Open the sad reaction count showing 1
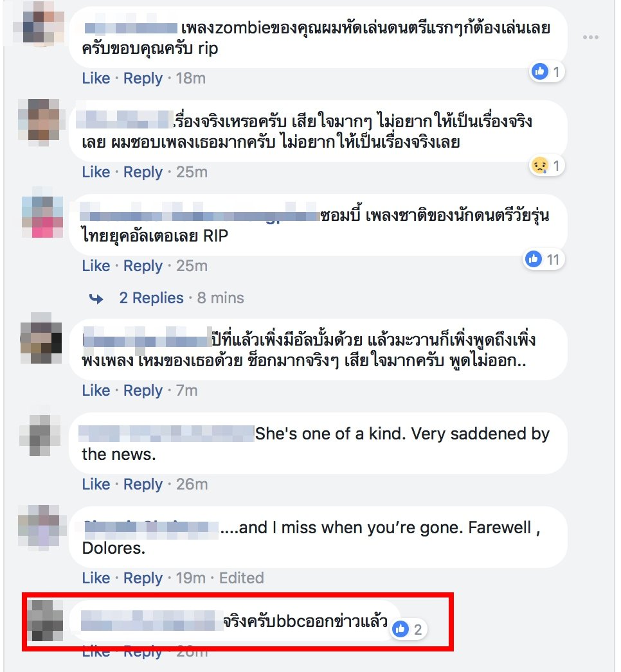 coord(546,165)
